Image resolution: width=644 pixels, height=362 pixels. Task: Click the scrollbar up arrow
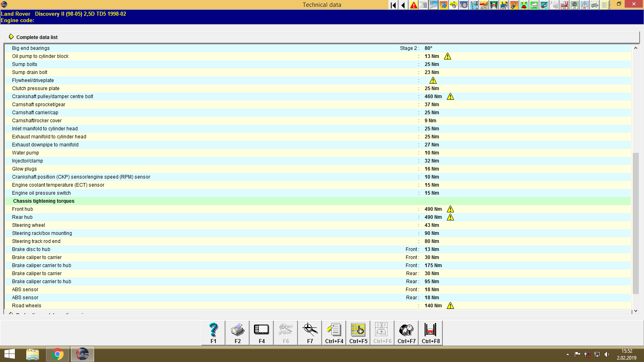pyautogui.click(x=636, y=47)
